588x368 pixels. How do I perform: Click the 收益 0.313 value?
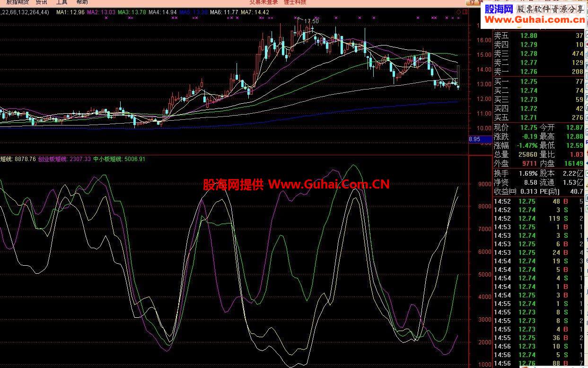pyautogui.click(x=528, y=191)
